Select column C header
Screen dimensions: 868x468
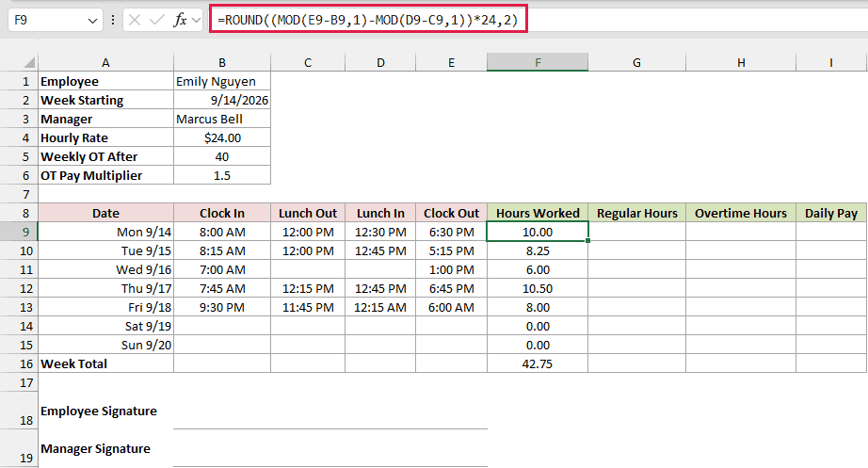click(308, 62)
